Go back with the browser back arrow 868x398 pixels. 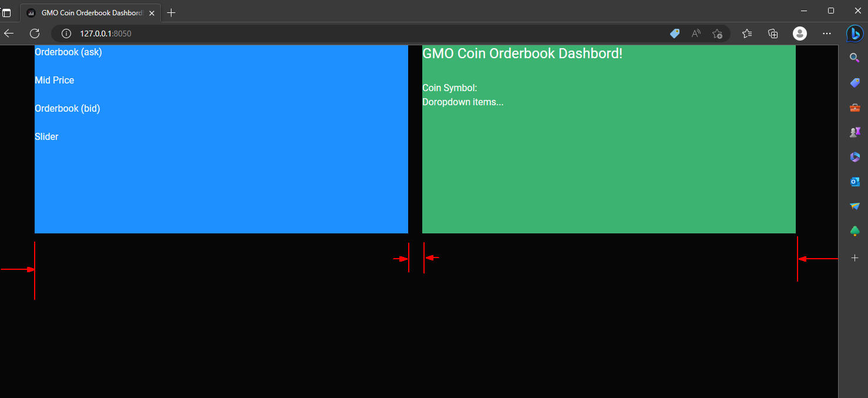[x=9, y=34]
